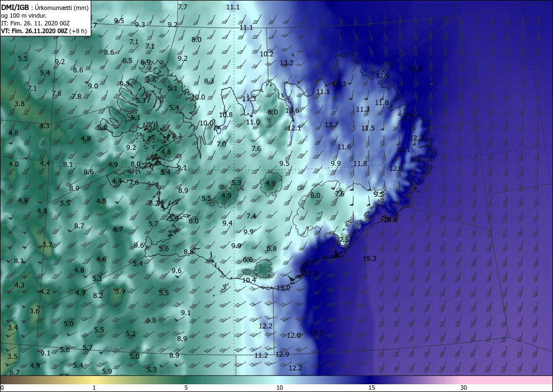Click the map value '4.7'

(118, 229)
